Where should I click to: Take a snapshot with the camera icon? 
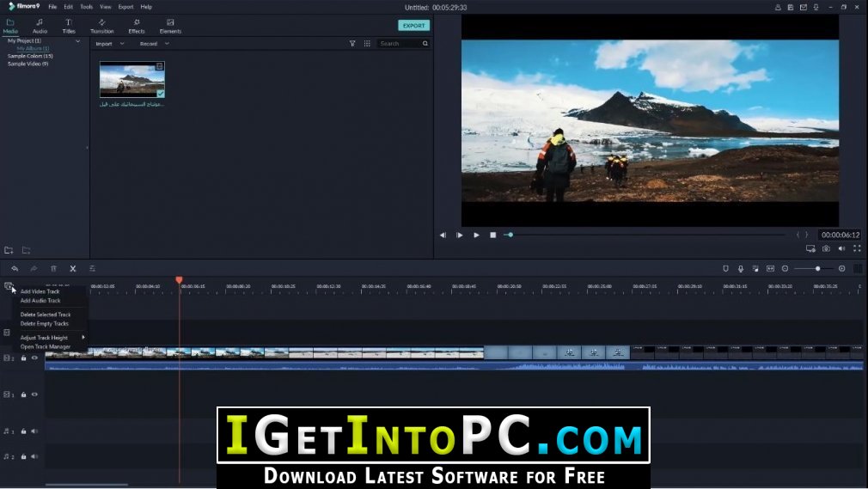click(826, 248)
